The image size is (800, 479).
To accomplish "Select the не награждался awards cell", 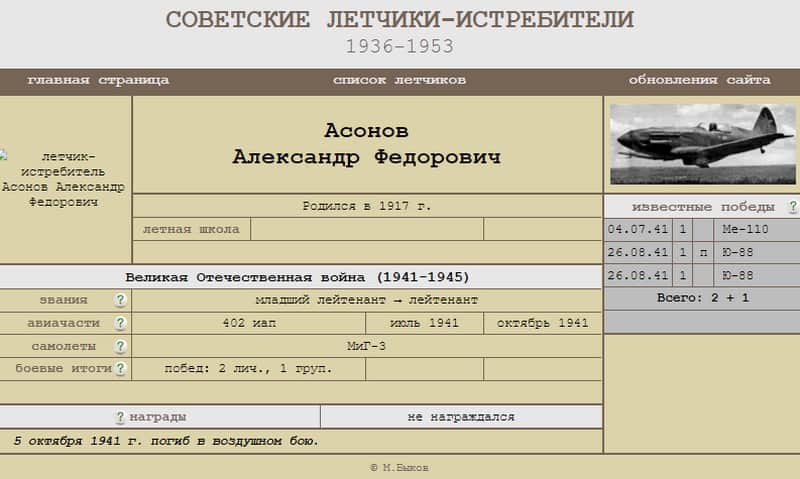I will [x=461, y=417].
